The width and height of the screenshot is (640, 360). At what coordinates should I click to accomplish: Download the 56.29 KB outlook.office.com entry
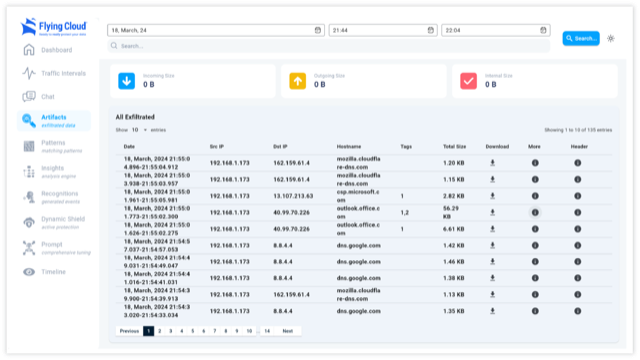point(493,212)
